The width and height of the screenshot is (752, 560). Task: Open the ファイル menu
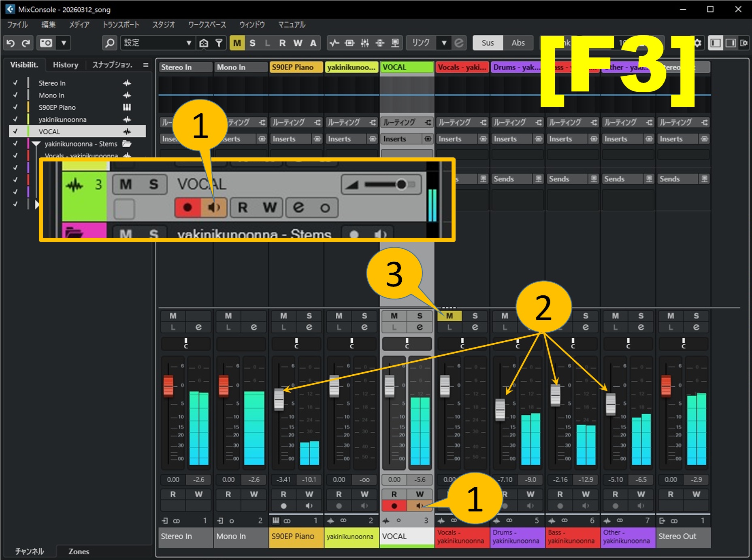[17, 25]
